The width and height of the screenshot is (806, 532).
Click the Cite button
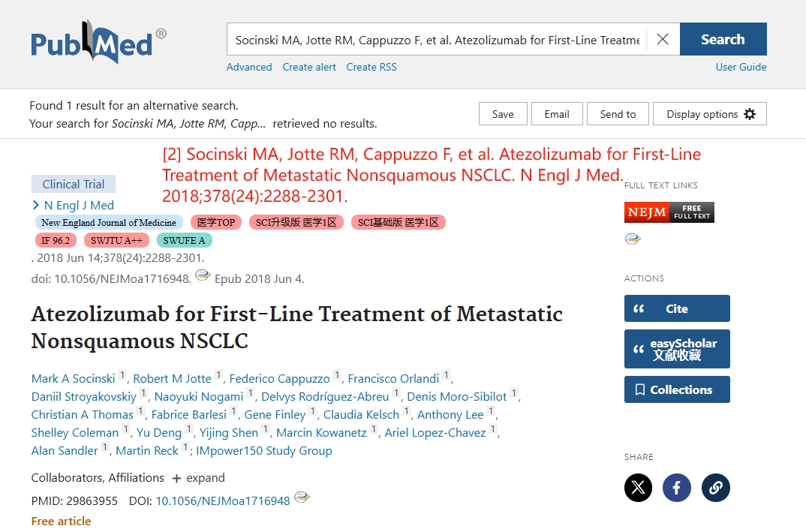[x=677, y=308]
